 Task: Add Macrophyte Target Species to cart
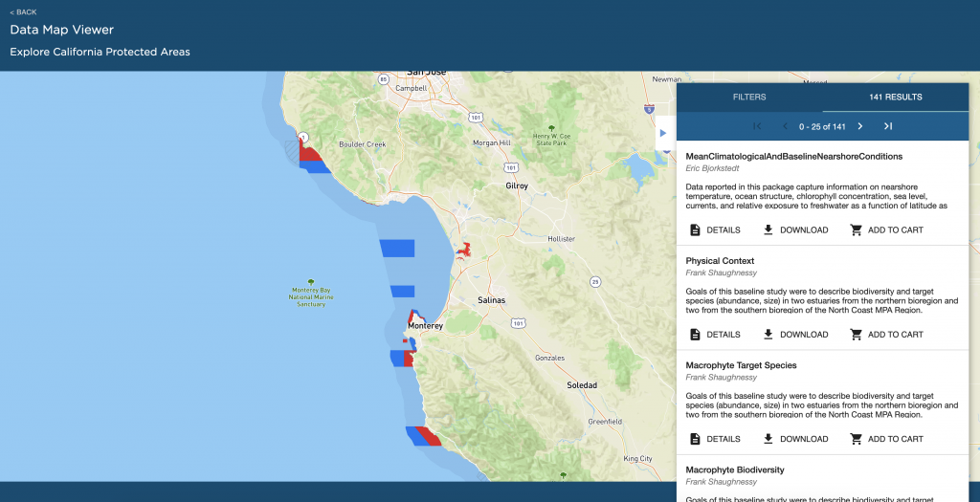[x=887, y=439]
